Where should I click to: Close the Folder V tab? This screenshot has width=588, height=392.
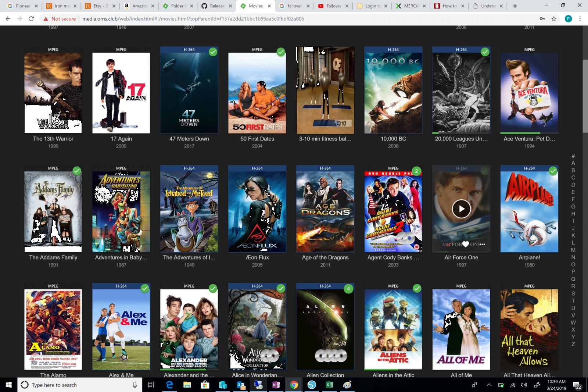coord(191,6)
